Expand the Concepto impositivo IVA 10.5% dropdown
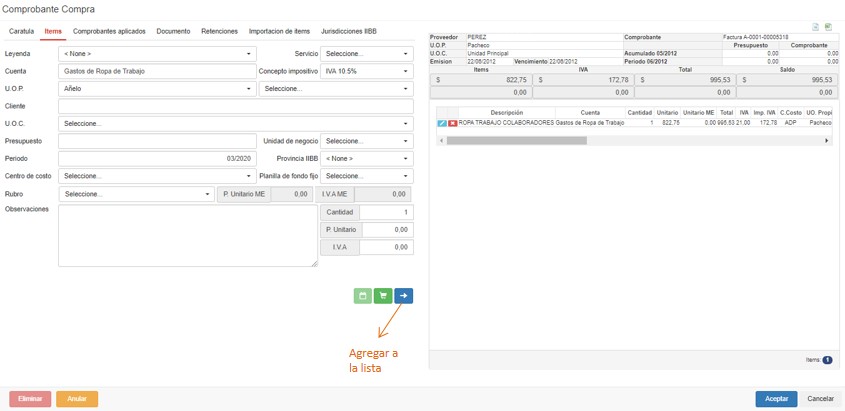 pos(367,72)
